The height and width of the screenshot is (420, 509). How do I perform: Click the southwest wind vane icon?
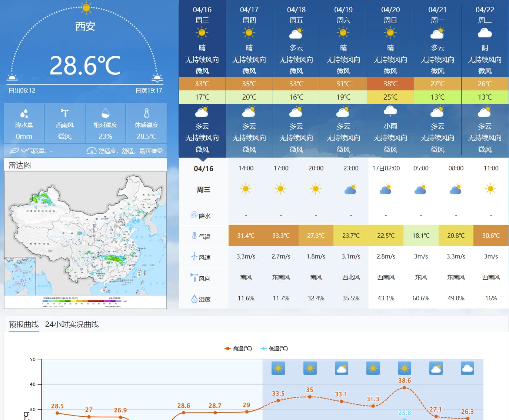[65, 113]
